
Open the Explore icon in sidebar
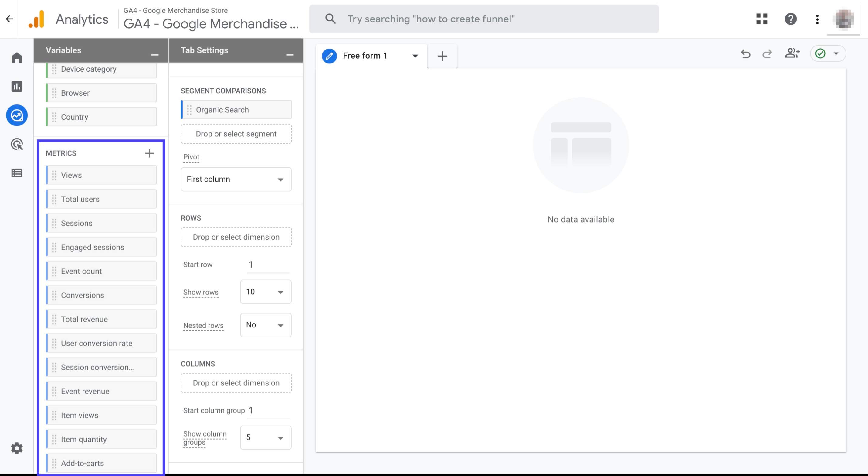coord(17,115)
